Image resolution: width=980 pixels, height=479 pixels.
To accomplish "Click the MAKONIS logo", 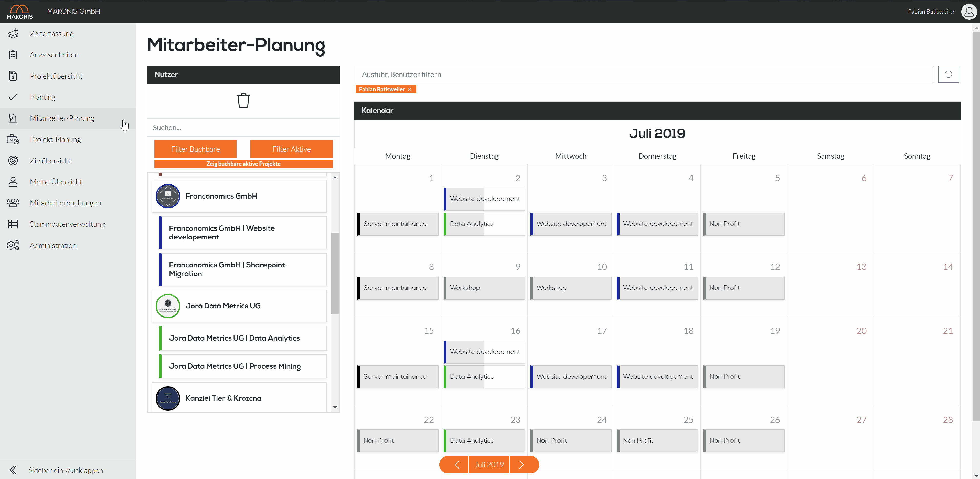I will click(x=20, y=12).
